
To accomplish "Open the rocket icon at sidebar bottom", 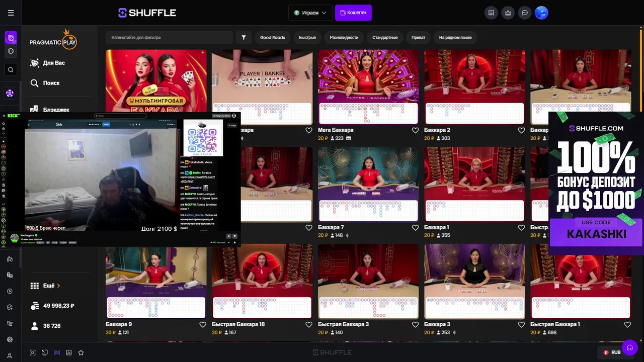I will pos(10,355).
